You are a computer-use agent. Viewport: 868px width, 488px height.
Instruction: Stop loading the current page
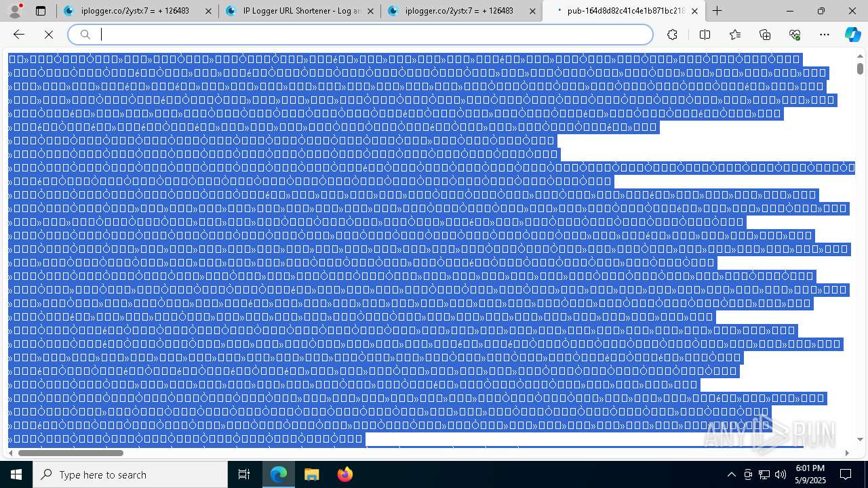point(49,35)
